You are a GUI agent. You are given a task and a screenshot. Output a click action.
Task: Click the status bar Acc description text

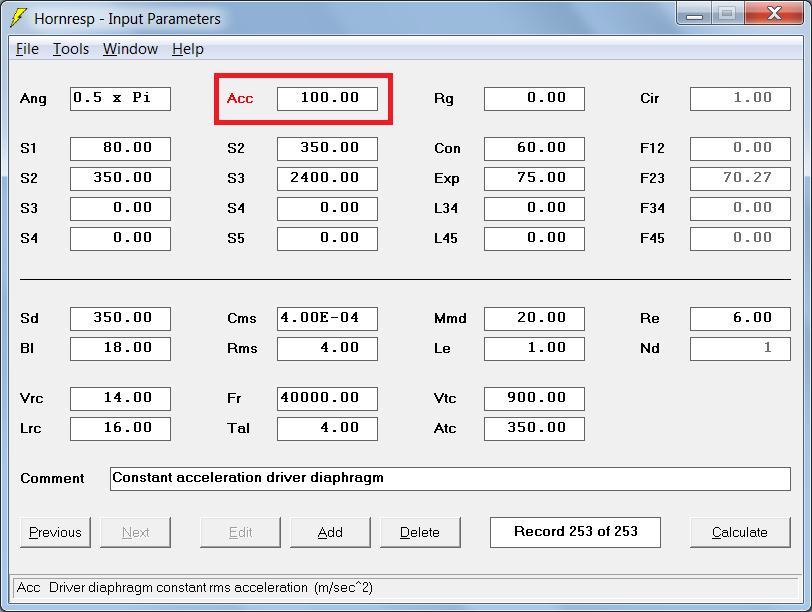(195, 588)
